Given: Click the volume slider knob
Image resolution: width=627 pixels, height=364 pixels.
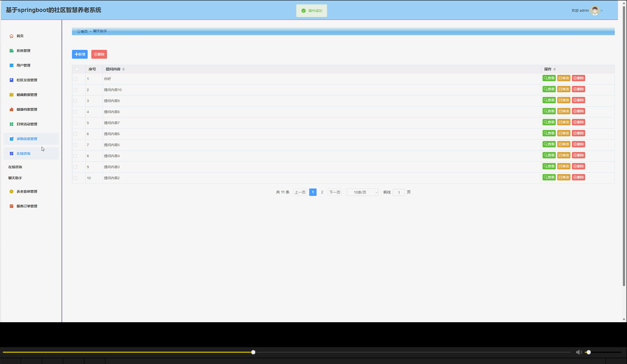Looking at the screenshot, I should pos(589,352).
